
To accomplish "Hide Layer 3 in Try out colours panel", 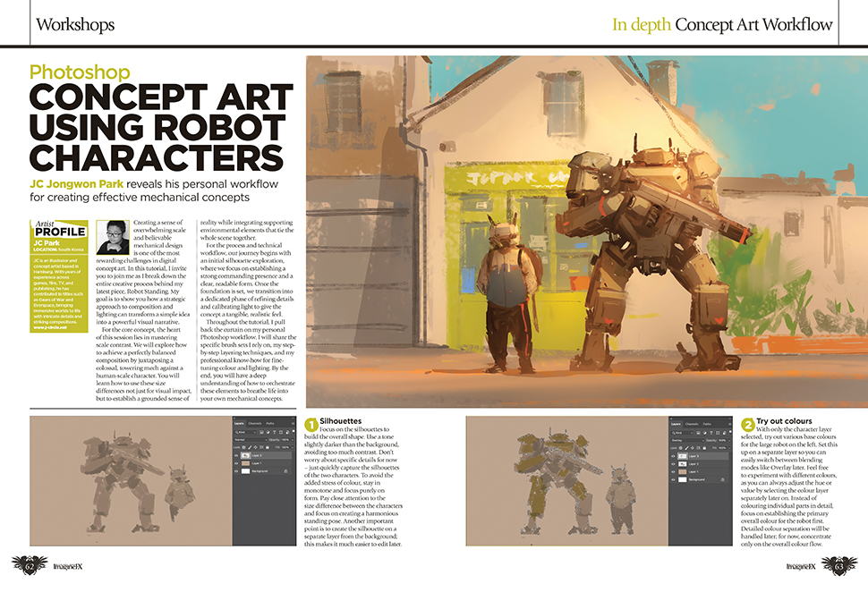I will point(673,456).
